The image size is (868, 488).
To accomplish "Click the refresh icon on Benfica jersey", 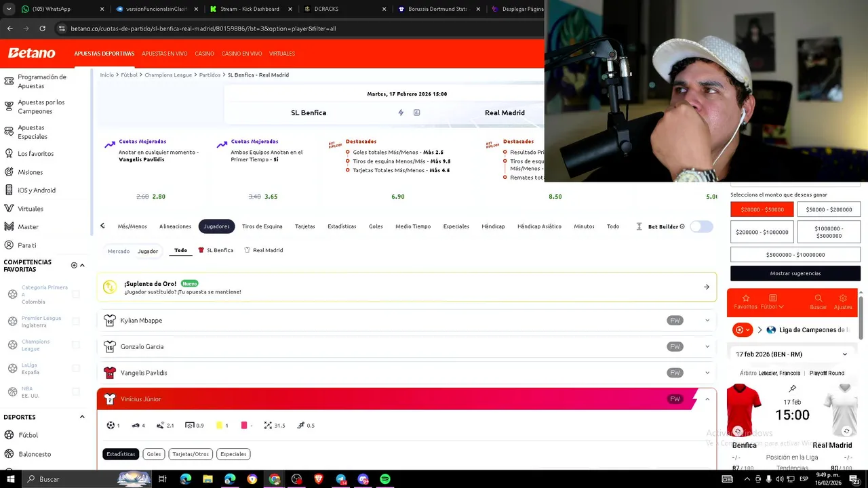I will coord(738,431).
